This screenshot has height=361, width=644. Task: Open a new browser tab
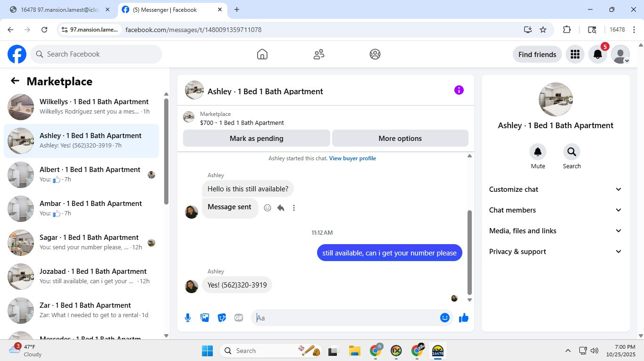237,9
